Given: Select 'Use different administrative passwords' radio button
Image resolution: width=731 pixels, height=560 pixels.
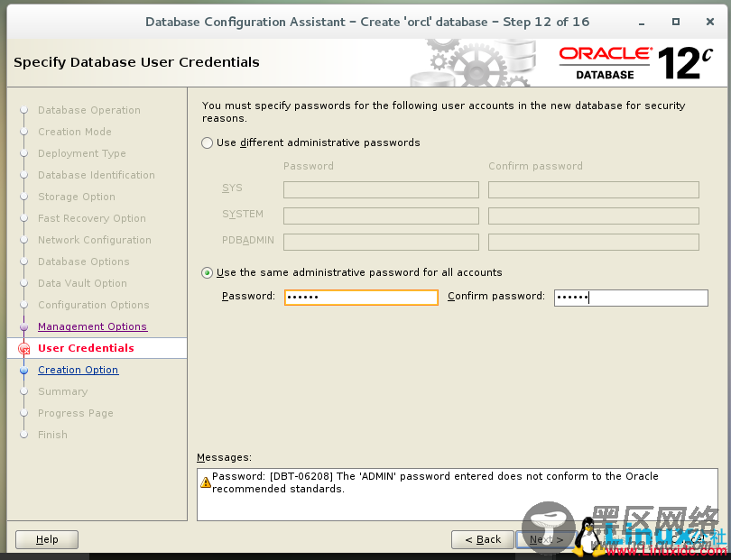Looking at the screenshot, I should [207, 142].
